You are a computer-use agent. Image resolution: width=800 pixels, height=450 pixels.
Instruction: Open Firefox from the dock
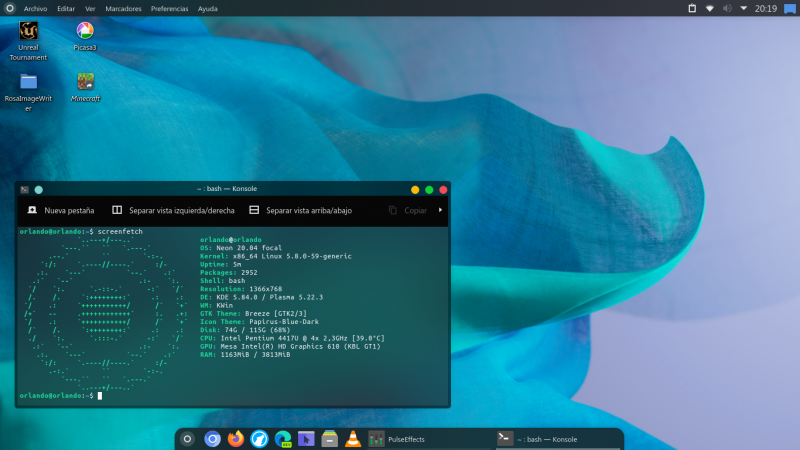click(x=236, y=438)
